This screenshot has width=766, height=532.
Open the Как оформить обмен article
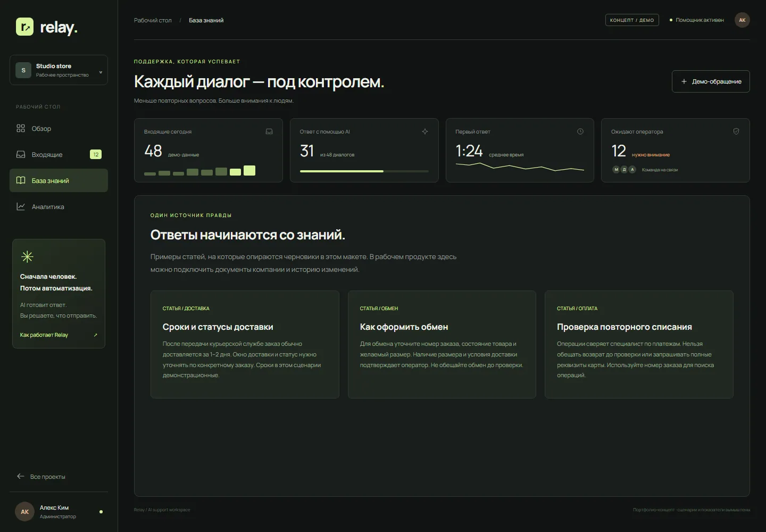click(x=442, y=344)
